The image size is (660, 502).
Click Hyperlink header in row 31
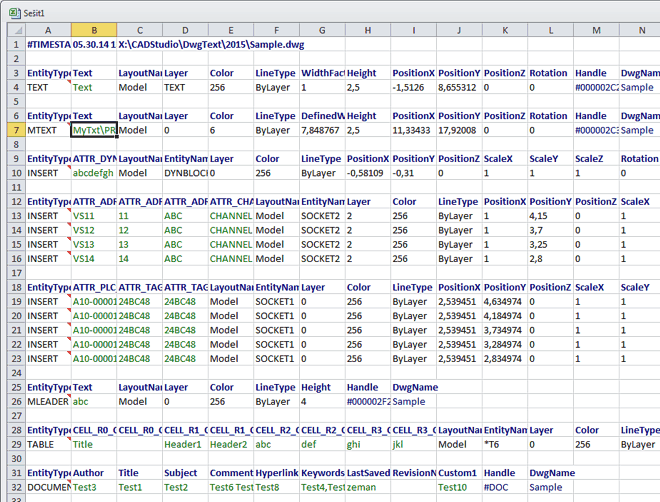click(x=277, y=473)
